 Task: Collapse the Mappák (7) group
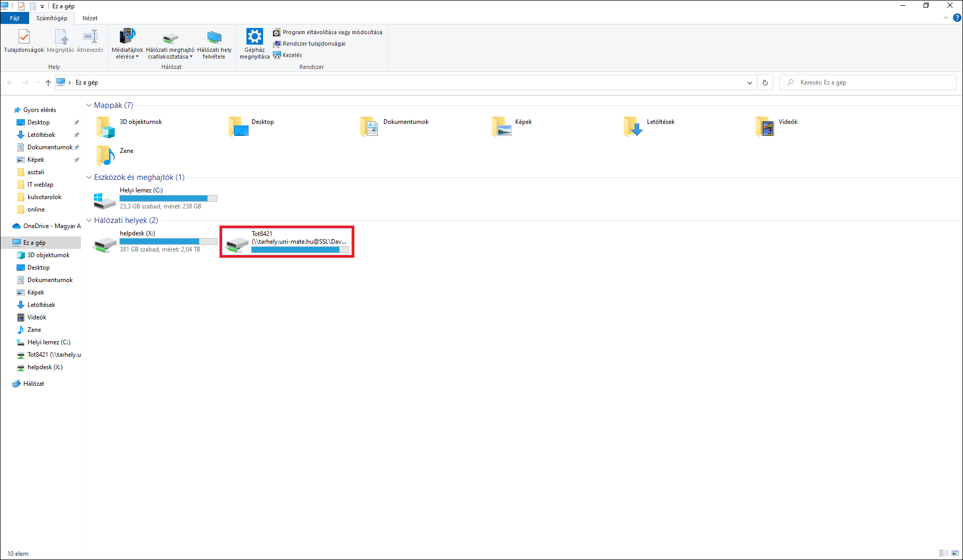click(x=89, y=105)
